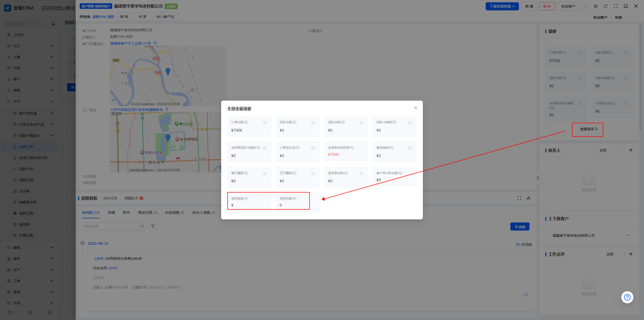The height and width of the screenshot is (320, 644).
Task: Click clock icon on 费用报销 card in dialog
Action: point(410,148)
